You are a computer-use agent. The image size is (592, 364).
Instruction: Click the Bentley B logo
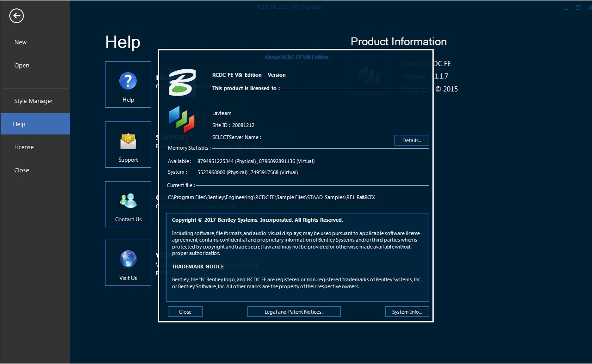pos(182,82)
